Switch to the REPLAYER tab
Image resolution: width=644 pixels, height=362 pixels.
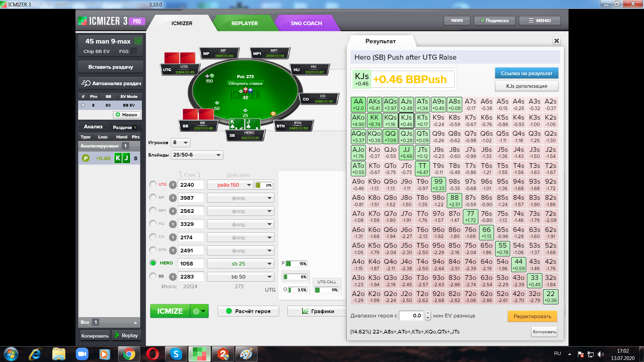tap(245, 23)
